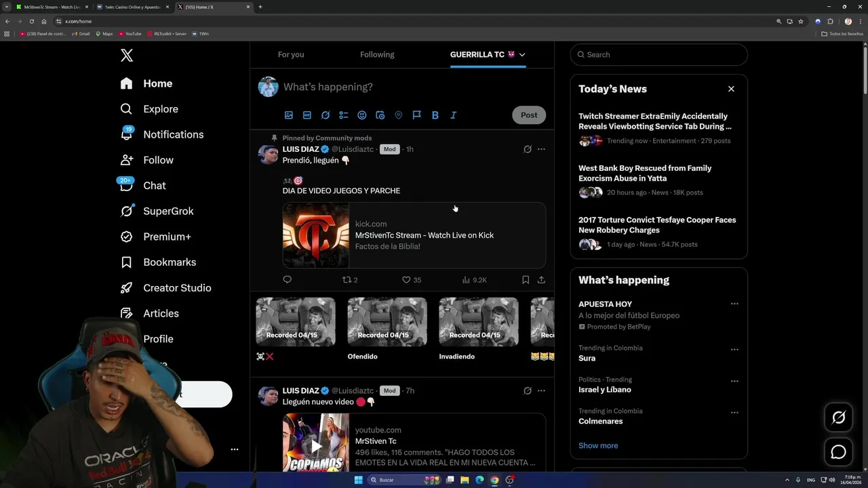Open the 'Invadiendo' recorded clip thumbnail
Screen dimensions: 868x488
[x=479, y=322]
